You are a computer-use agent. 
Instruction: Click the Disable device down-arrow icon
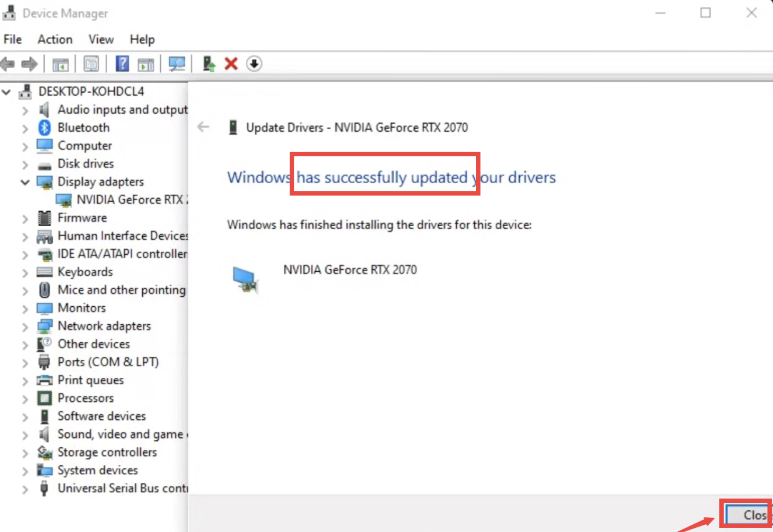[x=254, y=64]
